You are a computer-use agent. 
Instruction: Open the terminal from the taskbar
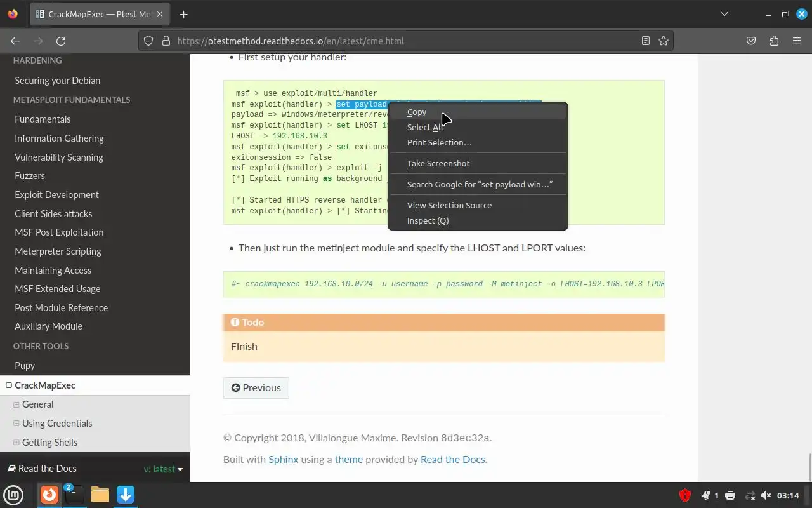[74, 495]
